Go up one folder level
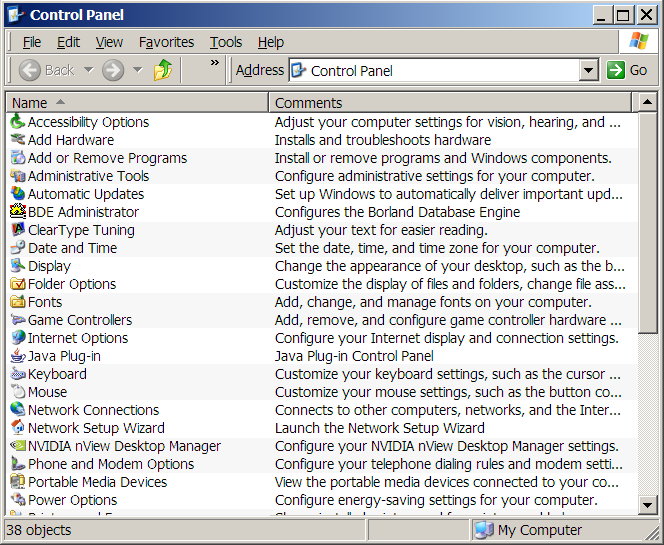This screenshot has width=664, height=545. tap(163, 70)
